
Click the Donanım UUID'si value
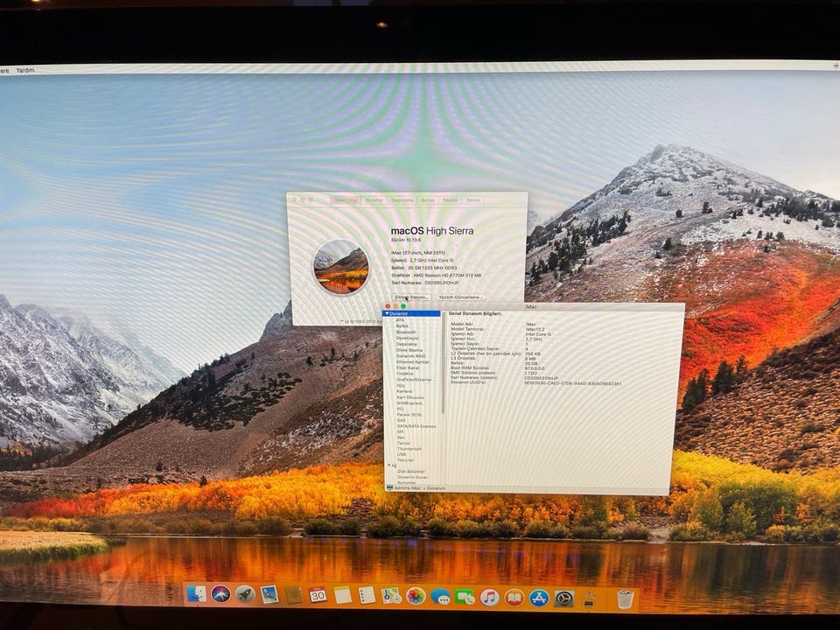[573, 383]
